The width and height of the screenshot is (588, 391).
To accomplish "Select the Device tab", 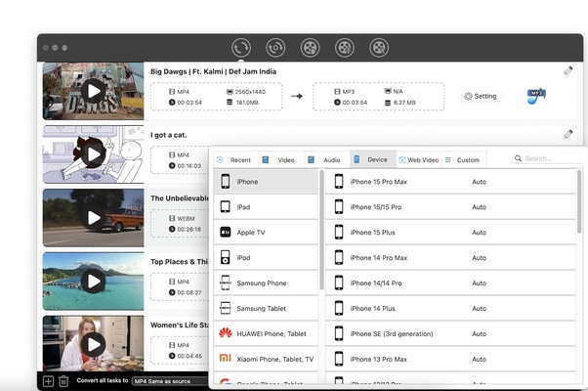I will [373, 160].
